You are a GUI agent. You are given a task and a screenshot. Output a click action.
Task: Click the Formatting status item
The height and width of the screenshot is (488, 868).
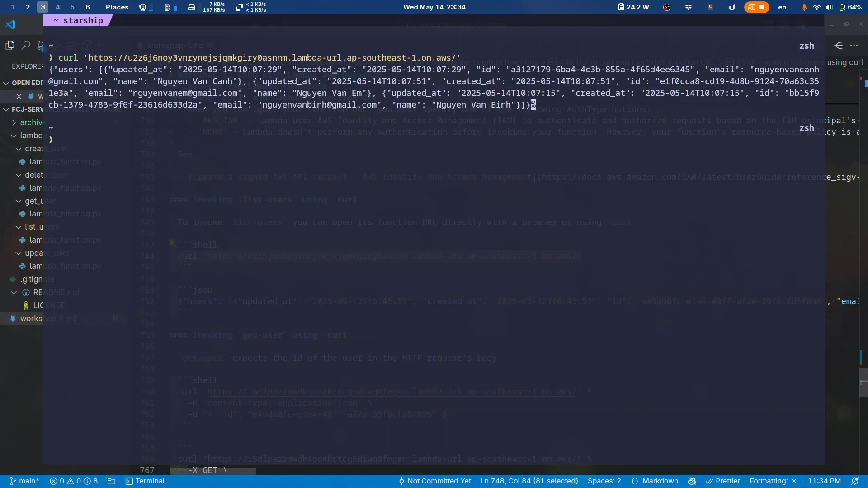pos(773,481)
